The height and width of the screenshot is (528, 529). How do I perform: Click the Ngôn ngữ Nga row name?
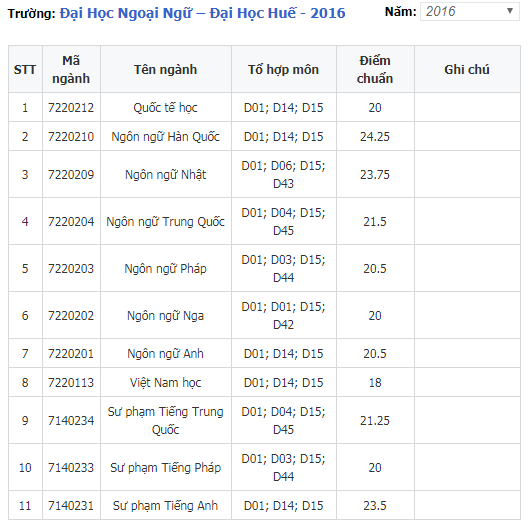point(166,315)
